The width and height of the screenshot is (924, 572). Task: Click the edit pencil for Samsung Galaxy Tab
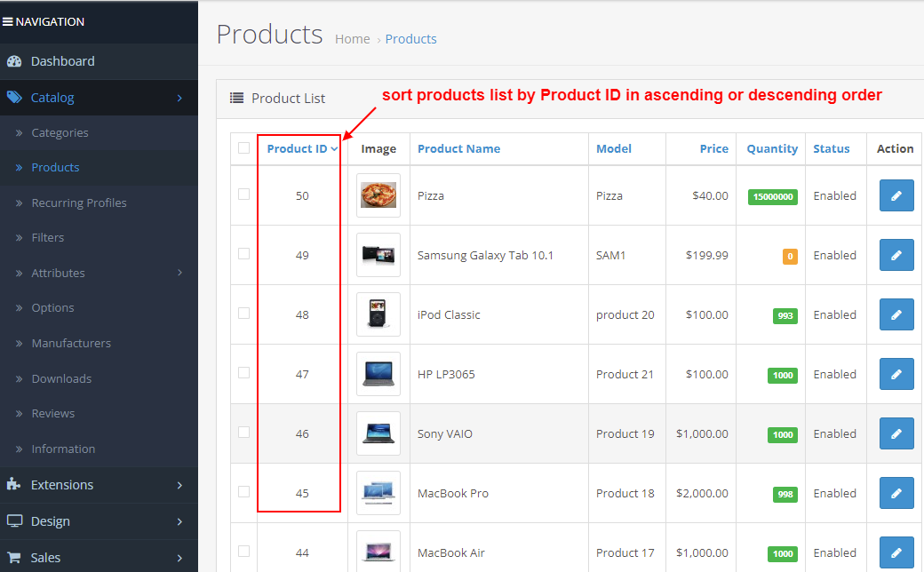pyautogui.click(x=896, y=255)
